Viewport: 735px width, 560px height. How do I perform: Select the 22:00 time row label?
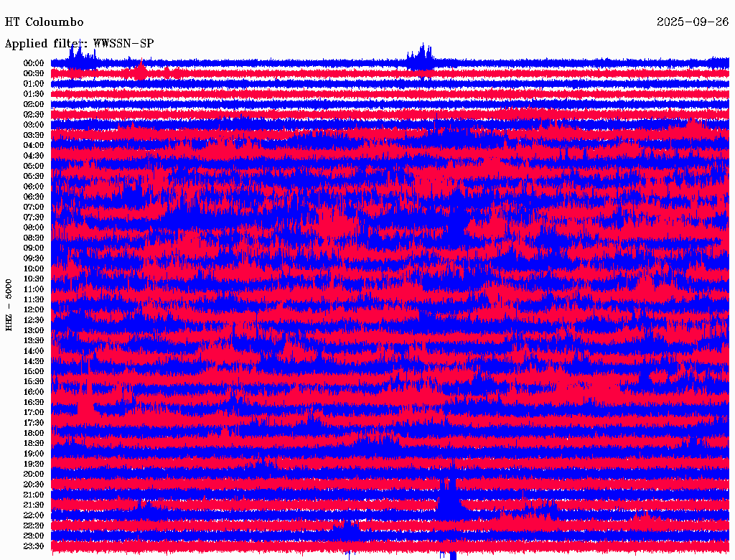(x=34, y=515)
